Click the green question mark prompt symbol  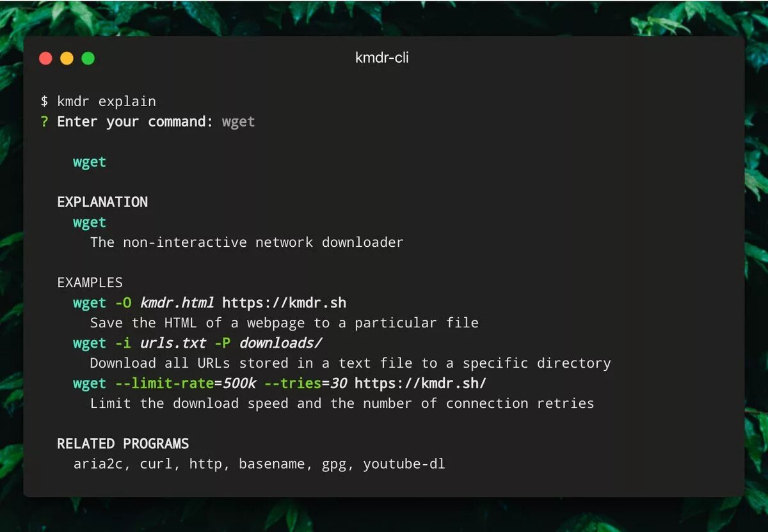(x=44, y=121)
